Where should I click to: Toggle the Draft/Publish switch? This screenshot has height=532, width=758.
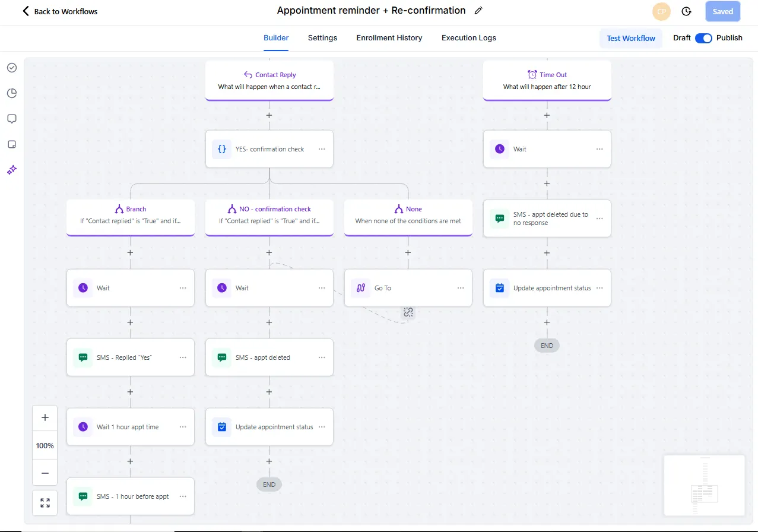[703, 38]
